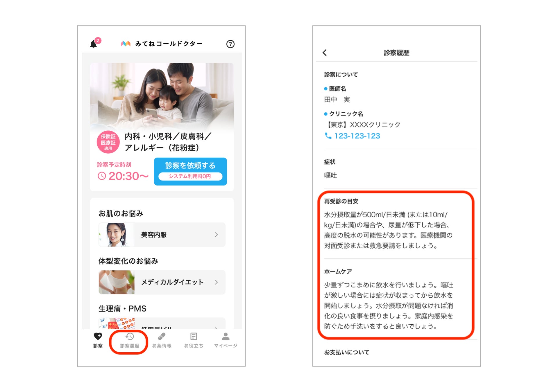Expand the 美容内服 chevron arrow
558x392 pixels.
[x=216, y=235]
